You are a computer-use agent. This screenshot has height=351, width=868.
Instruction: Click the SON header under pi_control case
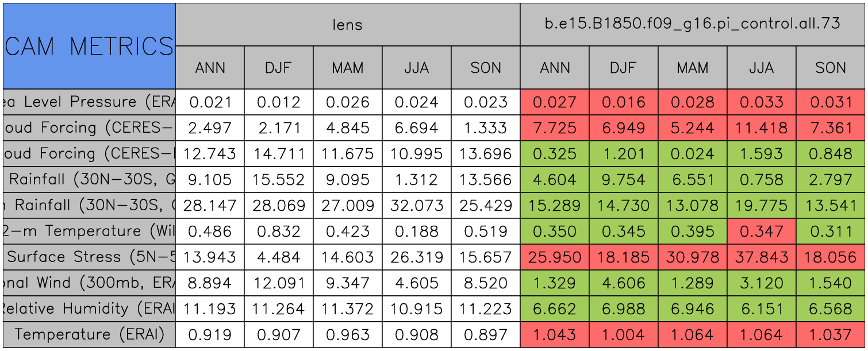pos(830,68)
